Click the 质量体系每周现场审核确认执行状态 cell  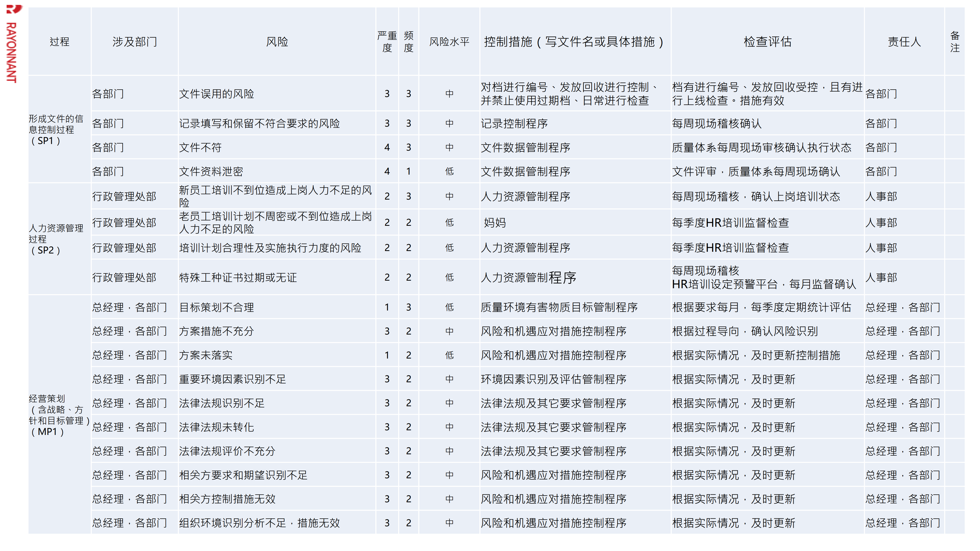coord(768,147)
